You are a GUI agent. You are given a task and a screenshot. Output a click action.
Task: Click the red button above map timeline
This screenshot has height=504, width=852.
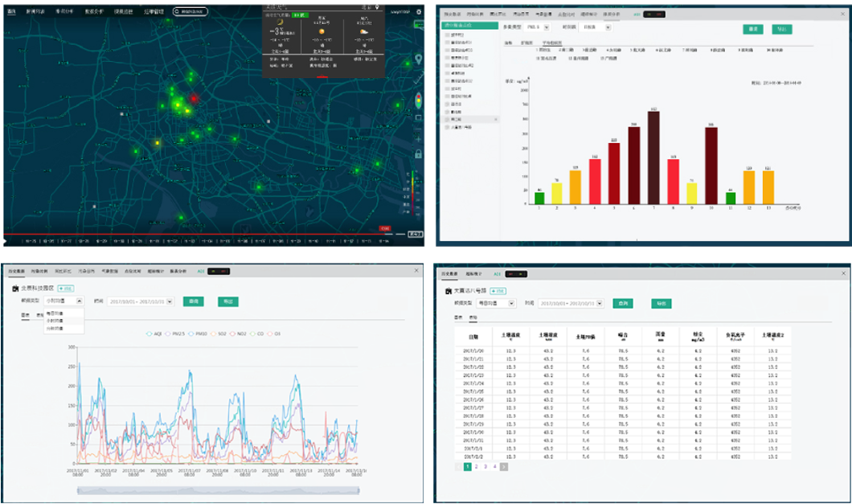[x=385, y=228]
